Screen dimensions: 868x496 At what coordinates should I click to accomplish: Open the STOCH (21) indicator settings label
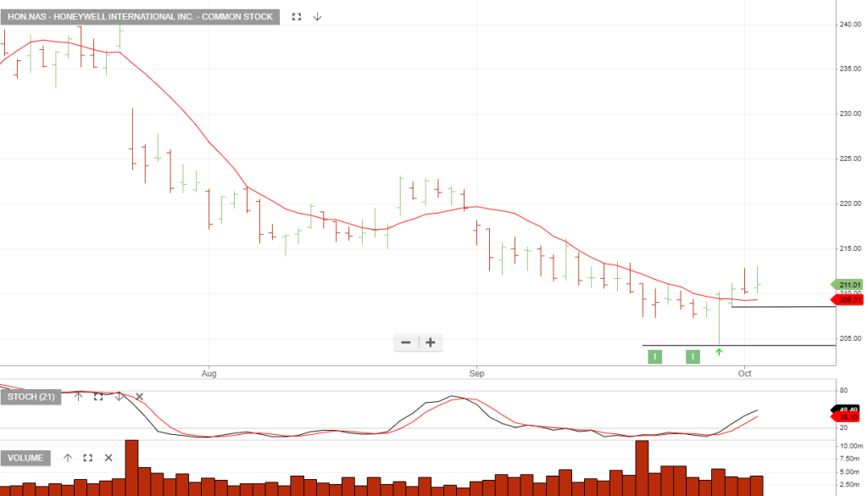31,397
